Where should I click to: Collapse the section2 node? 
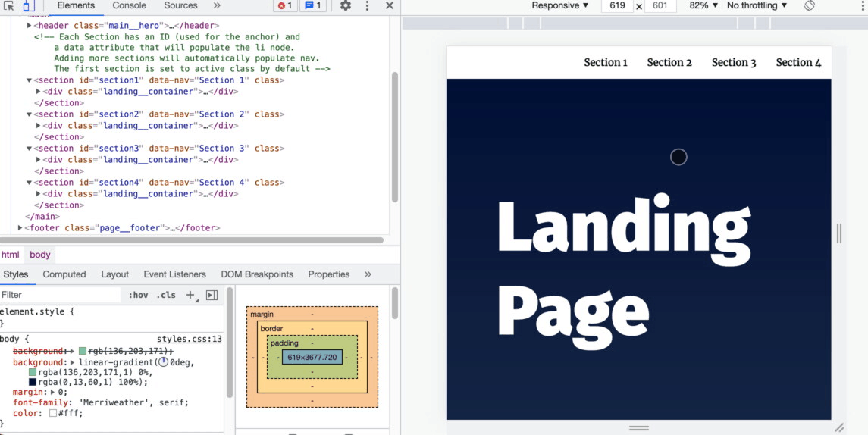30,114
